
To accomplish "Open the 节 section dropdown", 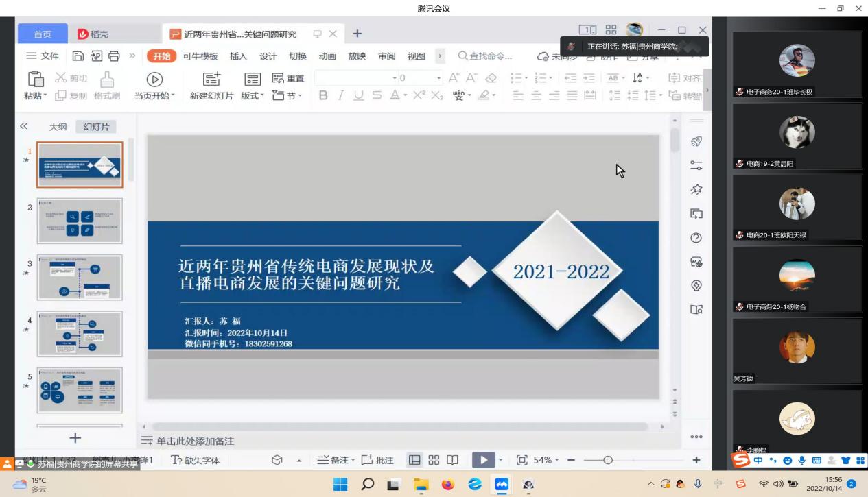I will click(287, 96).
